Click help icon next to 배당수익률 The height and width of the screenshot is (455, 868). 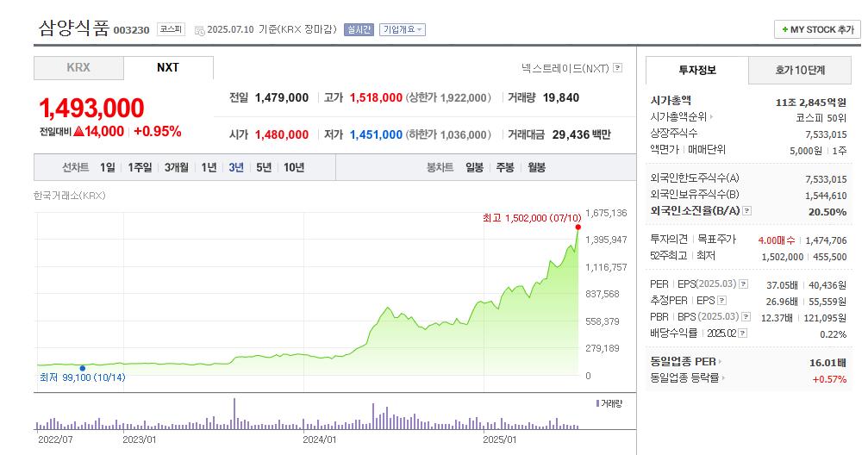click(x=743, y=333)
